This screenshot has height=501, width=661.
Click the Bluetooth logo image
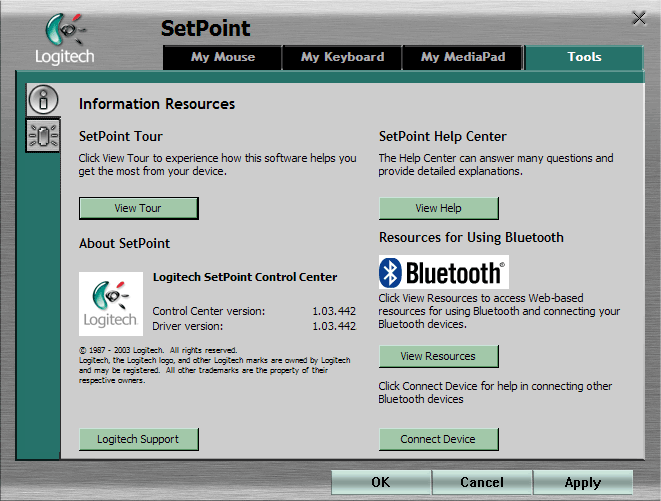coord(443,272)
